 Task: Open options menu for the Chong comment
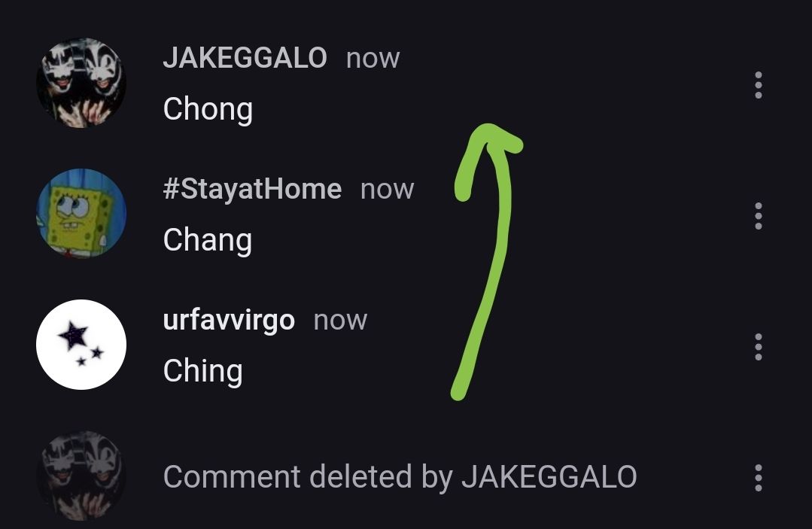click(x=758, y=85)
